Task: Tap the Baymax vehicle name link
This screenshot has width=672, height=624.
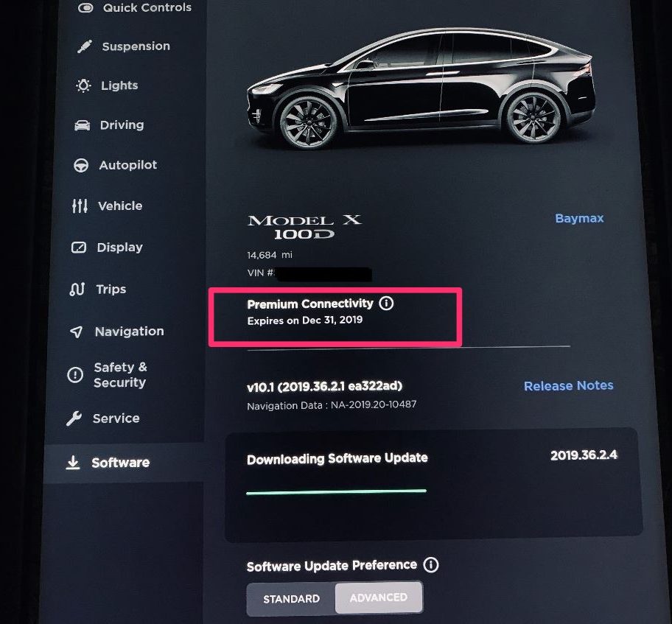Action: (579, 218)
